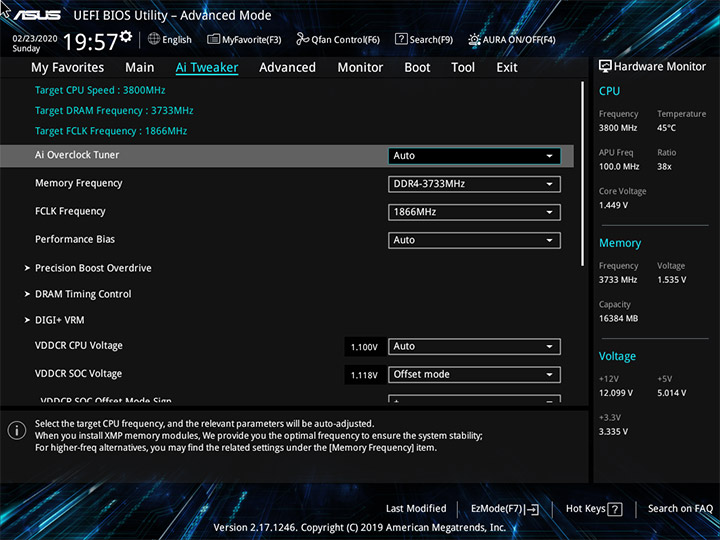Click Target CPU Speed : 3800MHz text

point(100,90)
